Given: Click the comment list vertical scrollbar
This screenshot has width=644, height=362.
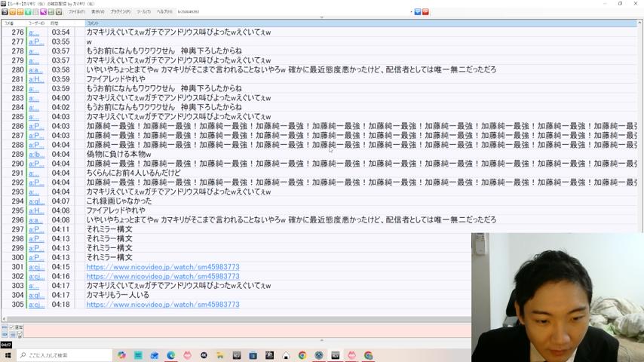Looking at the screenshot, I should click(640, 127).
